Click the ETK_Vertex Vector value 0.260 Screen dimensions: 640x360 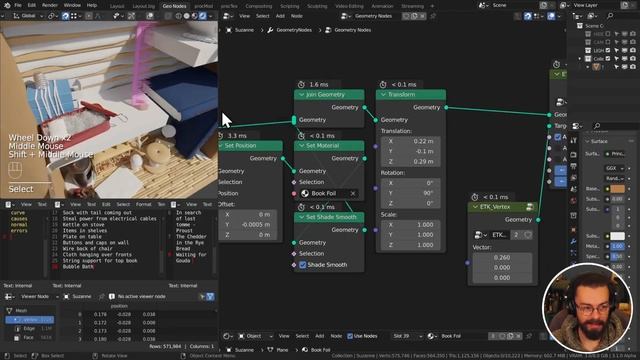(502, 258)
